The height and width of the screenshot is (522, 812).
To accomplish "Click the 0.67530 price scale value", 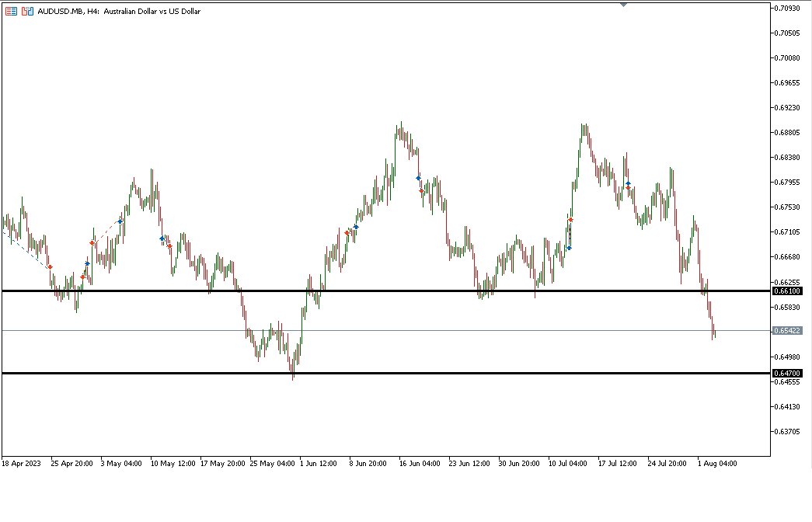I will [x=786, y=207].
